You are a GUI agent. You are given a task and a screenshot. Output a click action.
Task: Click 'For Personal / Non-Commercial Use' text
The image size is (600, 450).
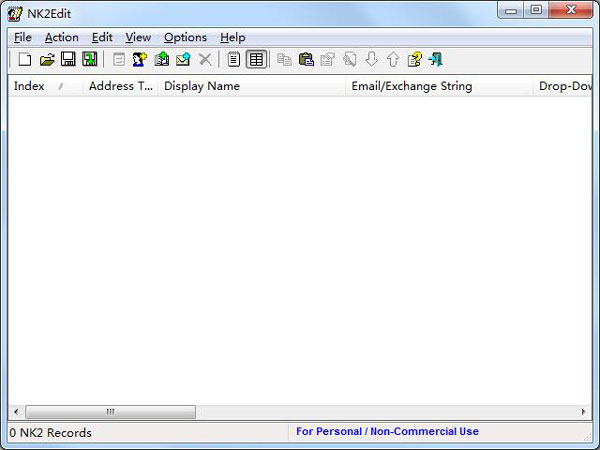click(387, 432)
